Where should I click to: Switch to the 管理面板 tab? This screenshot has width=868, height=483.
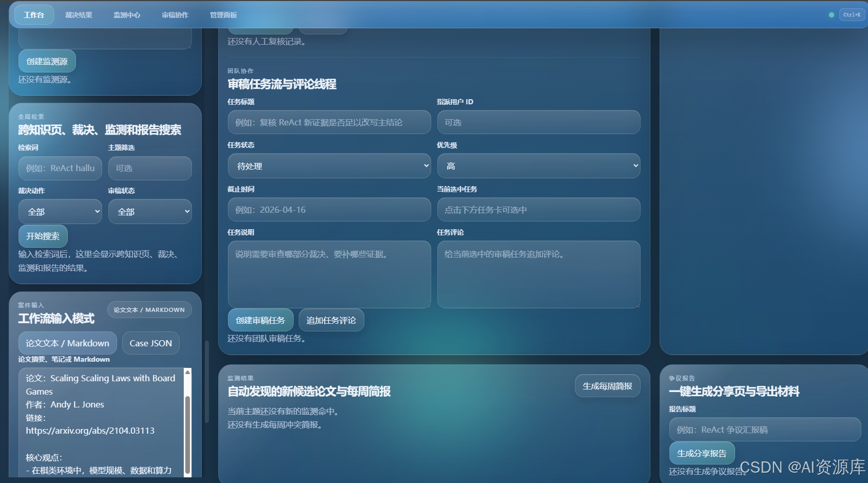pos(223,15)
